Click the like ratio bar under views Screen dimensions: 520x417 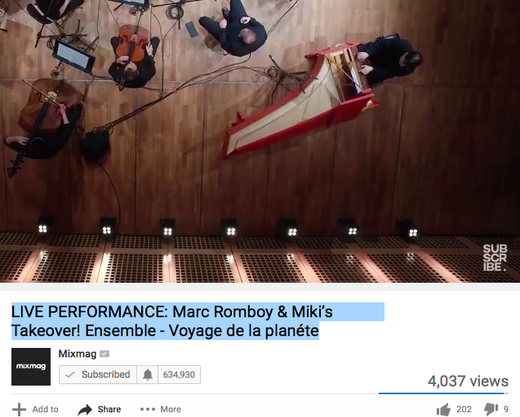coord(443,393)
